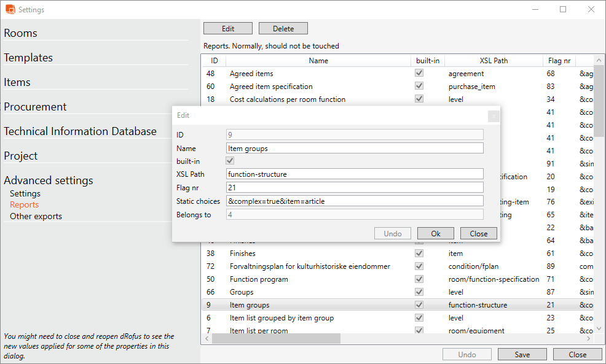Click the horizontal scrollbar left arrow
The image size is (606, 364).
pyautogui.click(x=207, y=339)
